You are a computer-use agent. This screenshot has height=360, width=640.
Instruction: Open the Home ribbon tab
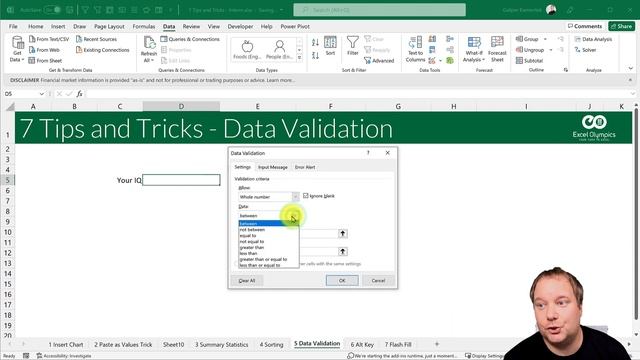click(36, 27)
